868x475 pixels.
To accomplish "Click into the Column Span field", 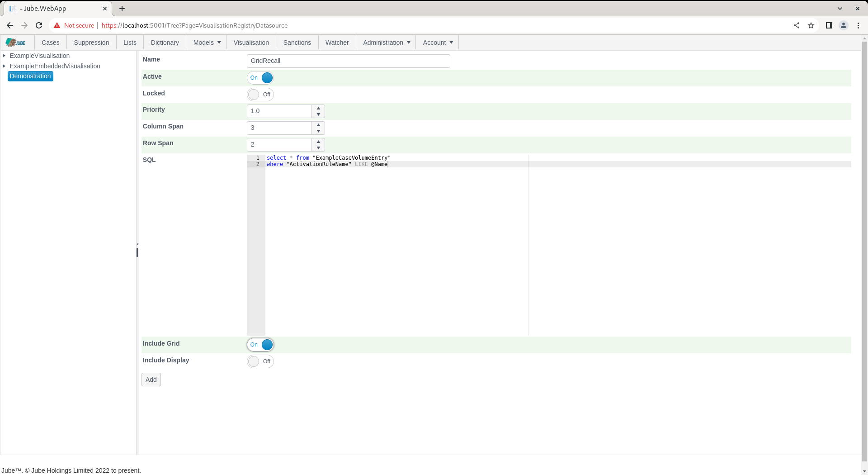I will [x=279, y=128].
